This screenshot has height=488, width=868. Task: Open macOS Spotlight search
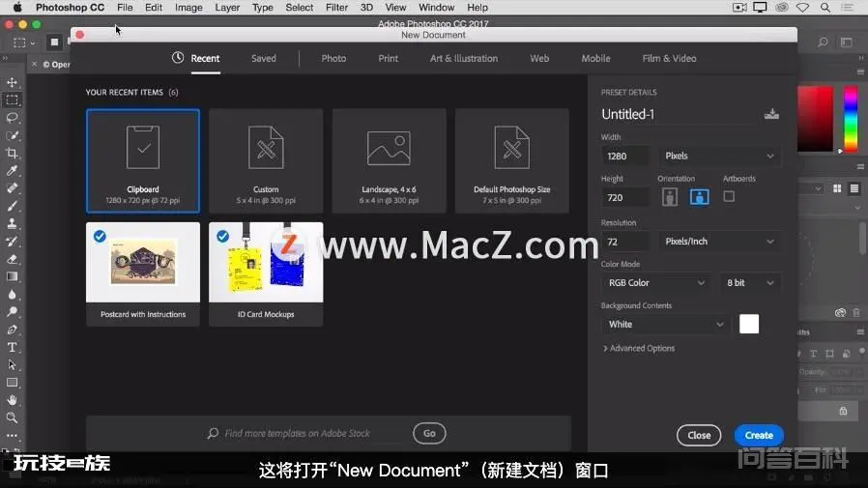tap(825, 8)
